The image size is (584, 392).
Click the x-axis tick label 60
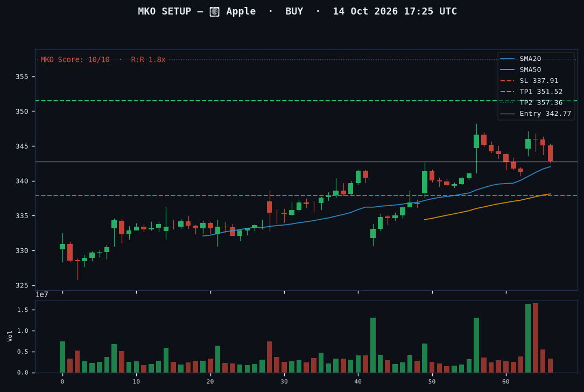(506, 382)
